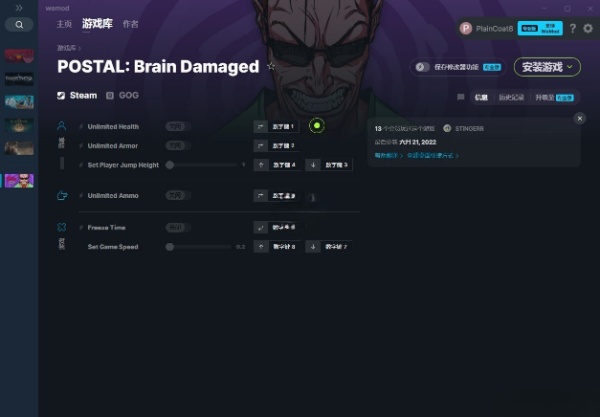Expand the sidebar with double chevron icon

pyautogui.click(x=19, y=8)
